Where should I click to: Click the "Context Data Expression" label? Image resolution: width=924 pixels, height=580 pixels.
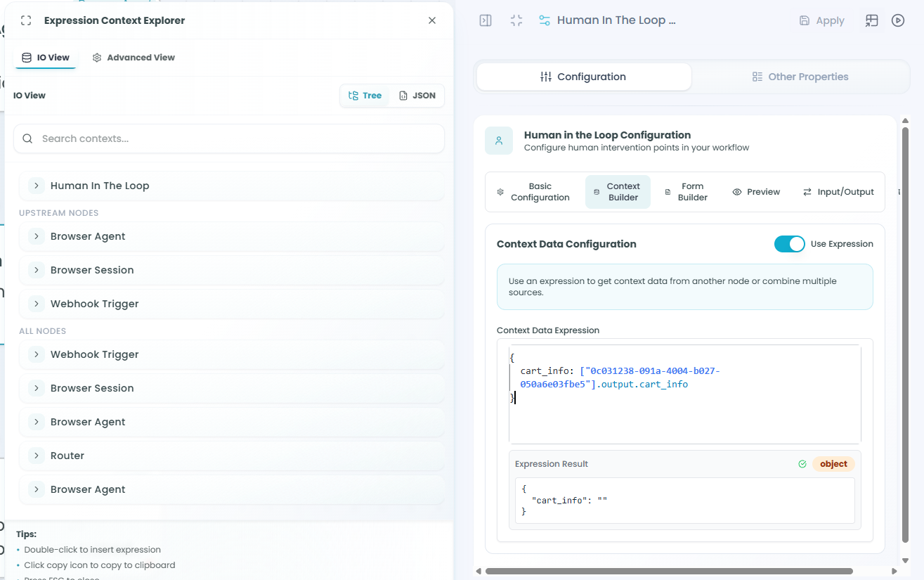click(x=548, y=330)
